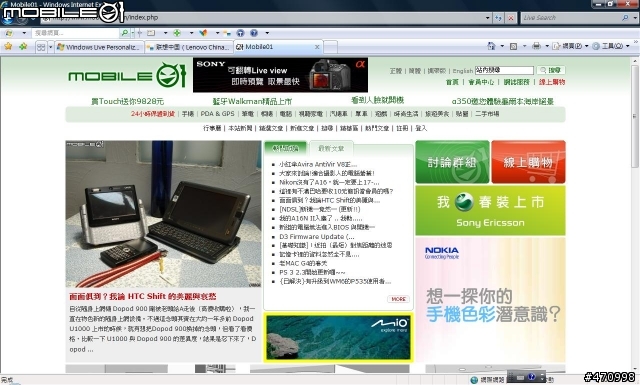The width and height of the screenshot is (640, 385).
Task: Click the HTC Shift devices photo
Action: click(163, 214)
